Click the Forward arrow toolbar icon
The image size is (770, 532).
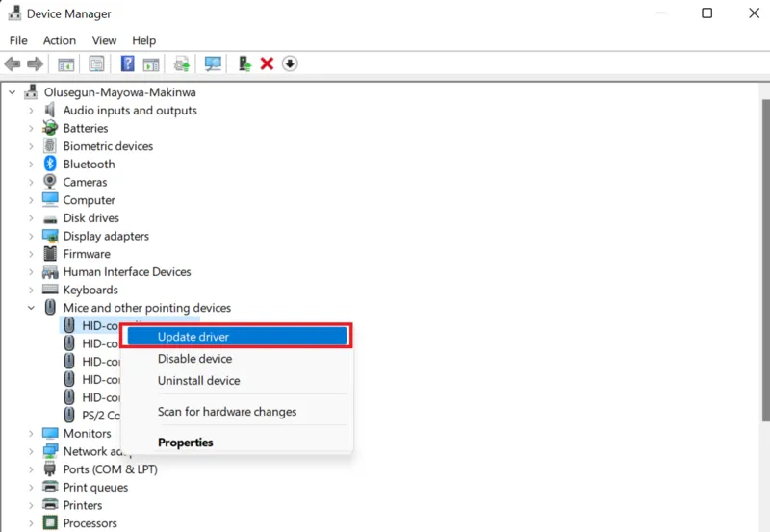pos(35,63)
